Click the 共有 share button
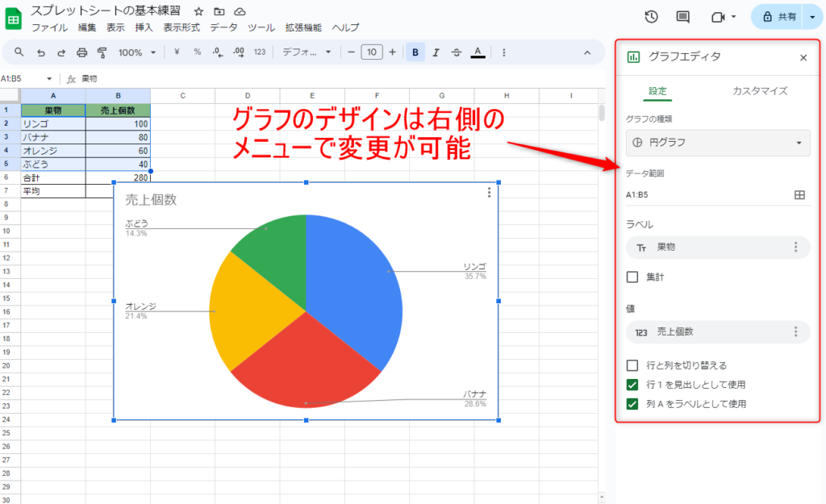This screenshot has width=826, height=504. [779, 17]
